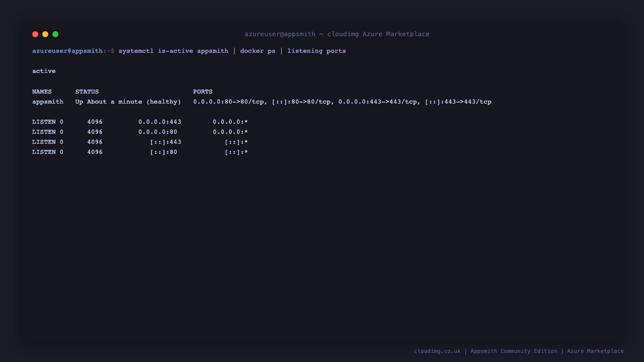The height and width of the screenshot is (362, 644).
Task: Click the '[::]:*' peer address in the [::]:80 row
Action: [236, 152]
